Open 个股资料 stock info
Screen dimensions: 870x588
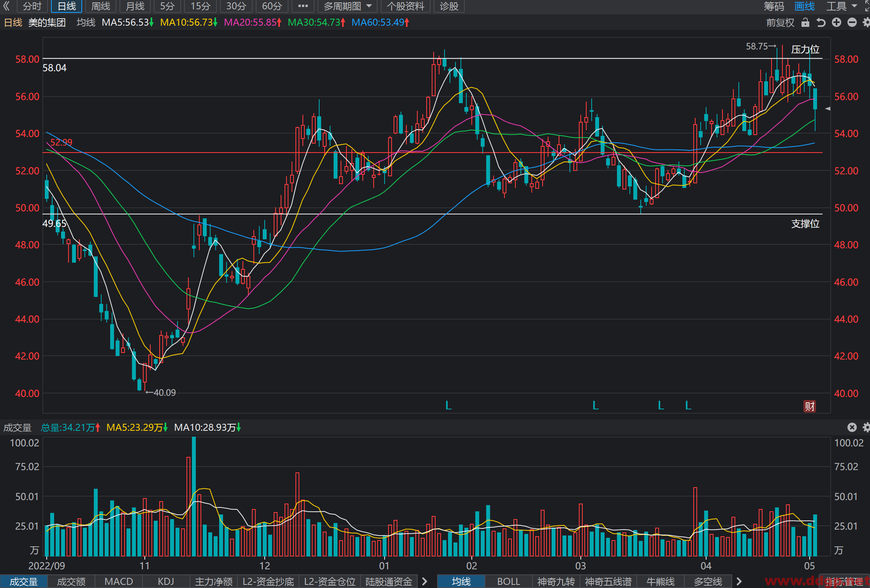tap(405, 6)
